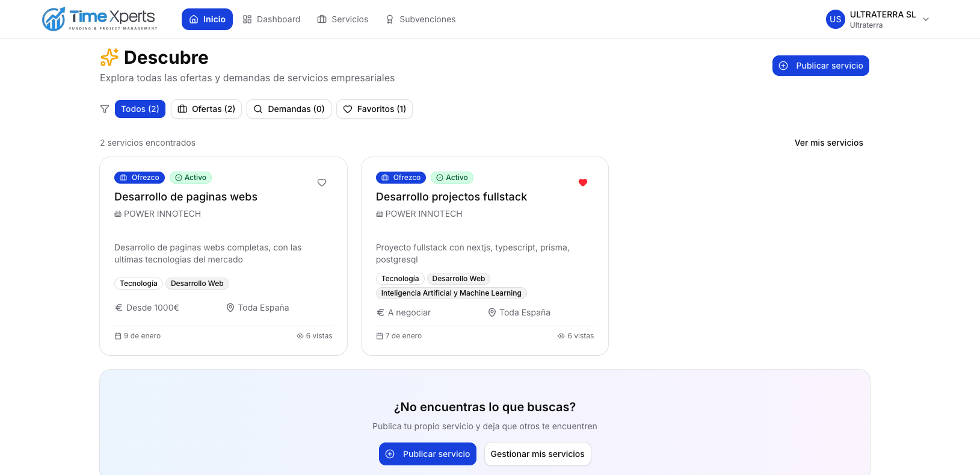The width and height of the screenshot is (980, 475).
Task: Click Activo badge on paginas webs card
Action: (x=191, y=178)
